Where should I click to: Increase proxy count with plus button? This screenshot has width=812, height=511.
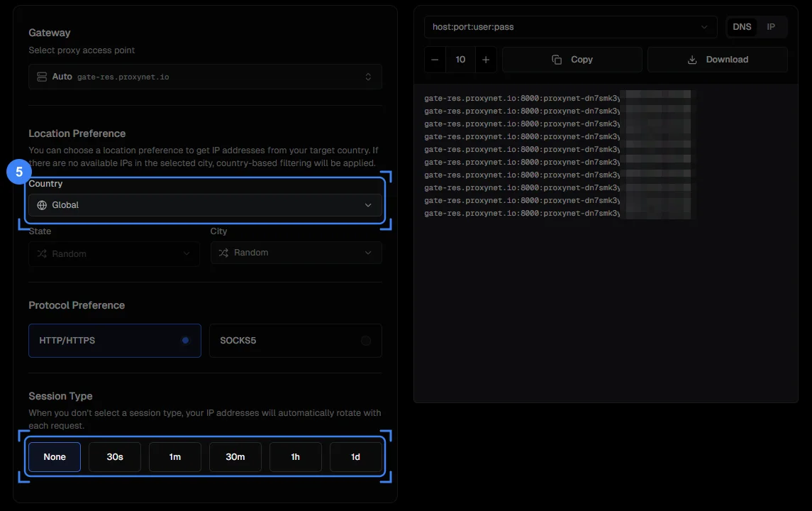tap(486, 60)
